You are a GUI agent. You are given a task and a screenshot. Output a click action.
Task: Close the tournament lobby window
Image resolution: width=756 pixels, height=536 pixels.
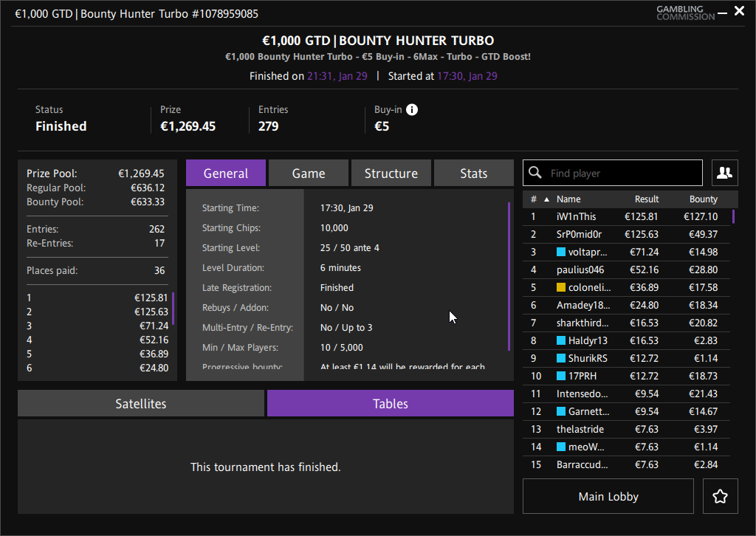[739, 10]
